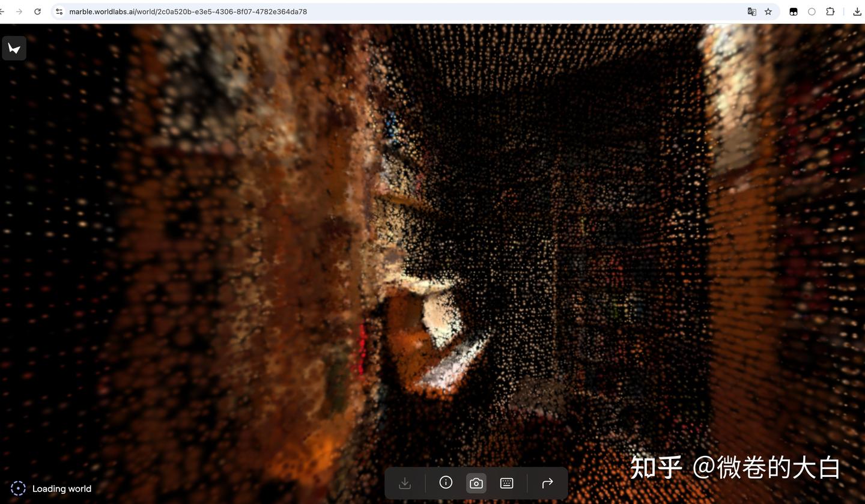Open the world info panel
This screenshot has height=504, width=865.
pyautogui.click(x=446, y=482)
